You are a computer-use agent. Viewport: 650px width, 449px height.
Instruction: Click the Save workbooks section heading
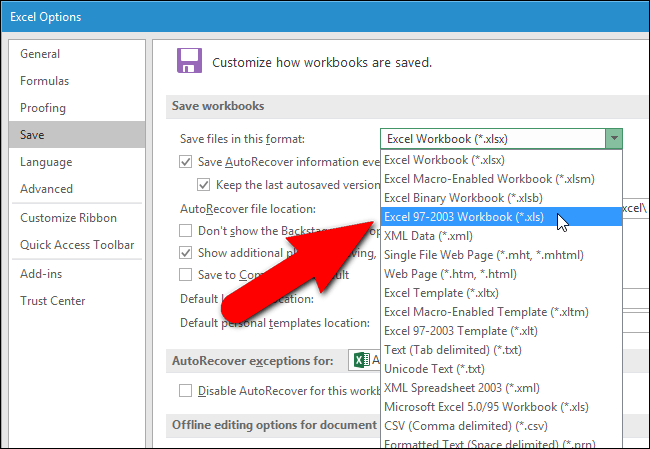[x=218, y=106]
